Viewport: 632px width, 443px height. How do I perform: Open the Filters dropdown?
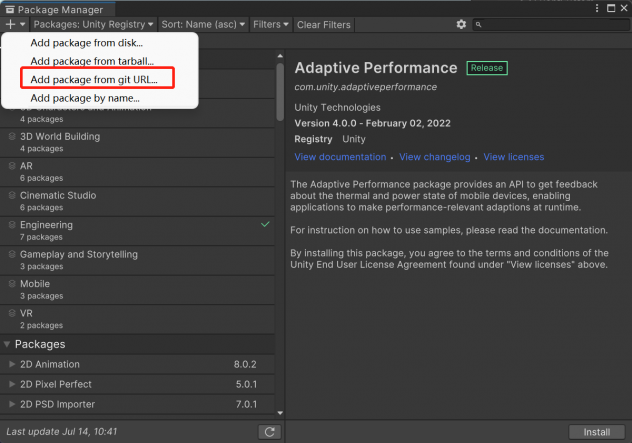(271, 25)
